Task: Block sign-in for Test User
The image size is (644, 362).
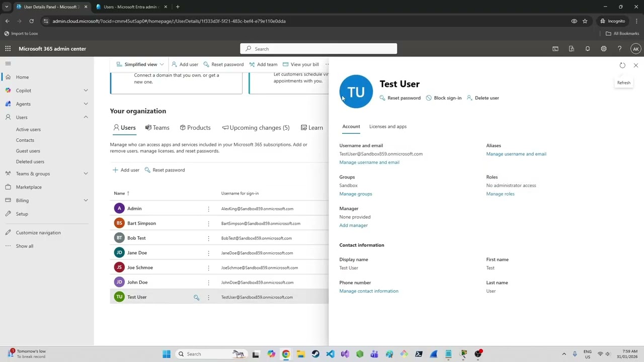Action: pyautogui.click(x=444, y=98)
